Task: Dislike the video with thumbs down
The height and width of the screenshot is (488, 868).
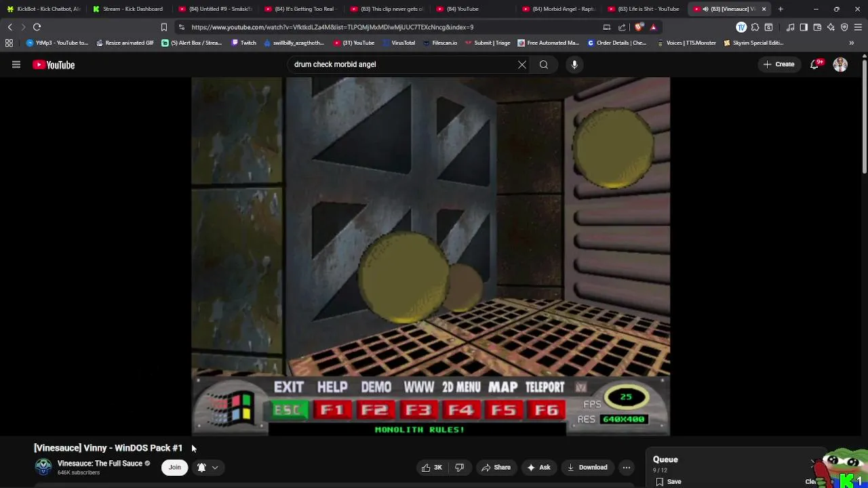Action: pyautogui.click(x=459, y=467)
